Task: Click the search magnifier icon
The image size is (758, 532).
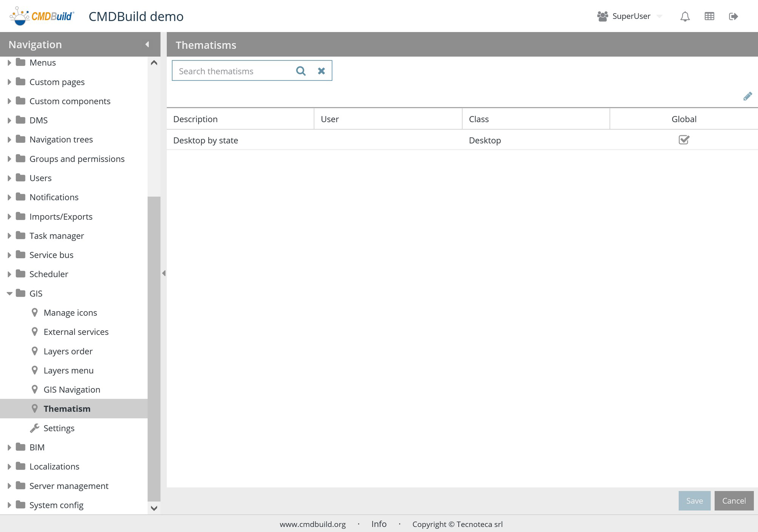Action: (x=301, y=71)
